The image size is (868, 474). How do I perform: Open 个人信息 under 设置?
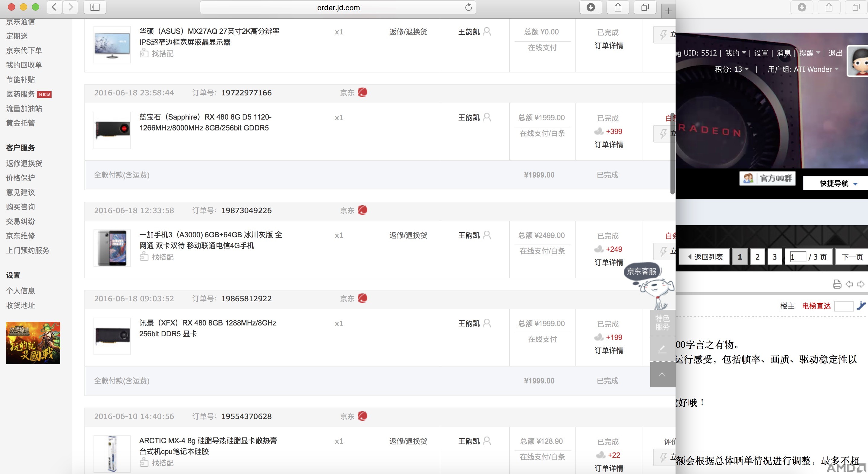click(20, 290)
